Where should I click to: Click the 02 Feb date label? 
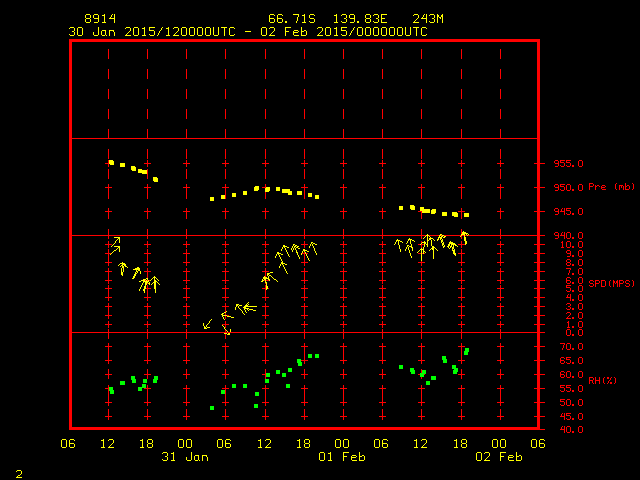pyautogui.click(x=499, y=457)
